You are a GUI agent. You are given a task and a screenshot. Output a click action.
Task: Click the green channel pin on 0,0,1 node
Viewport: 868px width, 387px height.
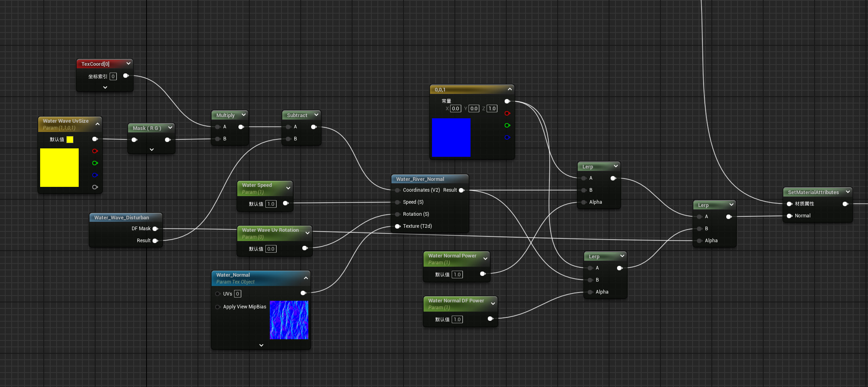tap(507, 126)
